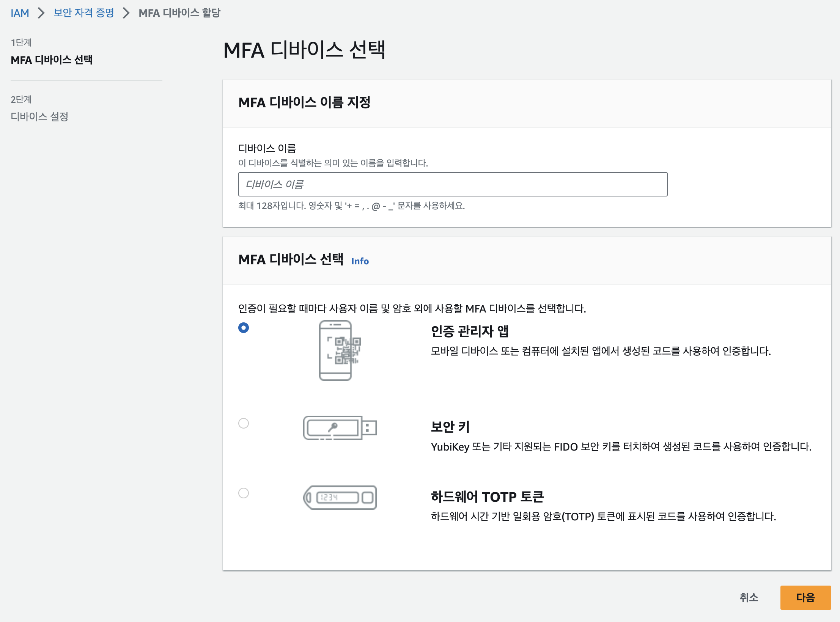Click the security key USB icon

pos(340,427)
